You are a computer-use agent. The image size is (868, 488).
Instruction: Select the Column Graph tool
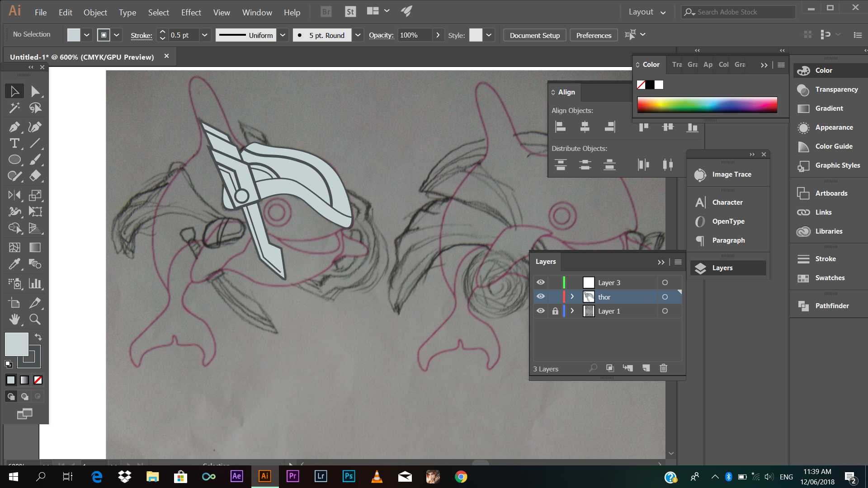(35, 283)
